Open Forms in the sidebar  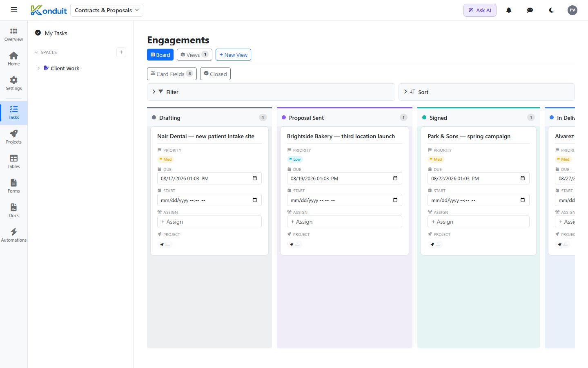tap(14, 186)
